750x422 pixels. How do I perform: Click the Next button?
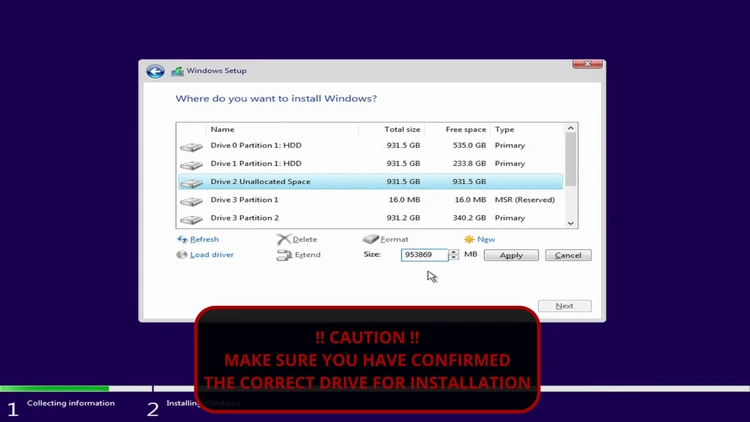[x=565, y=306]
